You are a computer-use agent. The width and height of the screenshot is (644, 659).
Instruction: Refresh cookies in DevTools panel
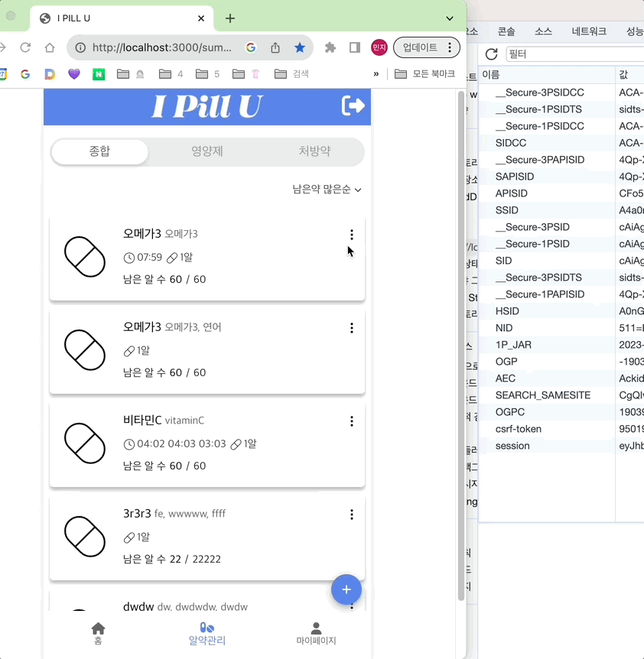click(491, 54)
